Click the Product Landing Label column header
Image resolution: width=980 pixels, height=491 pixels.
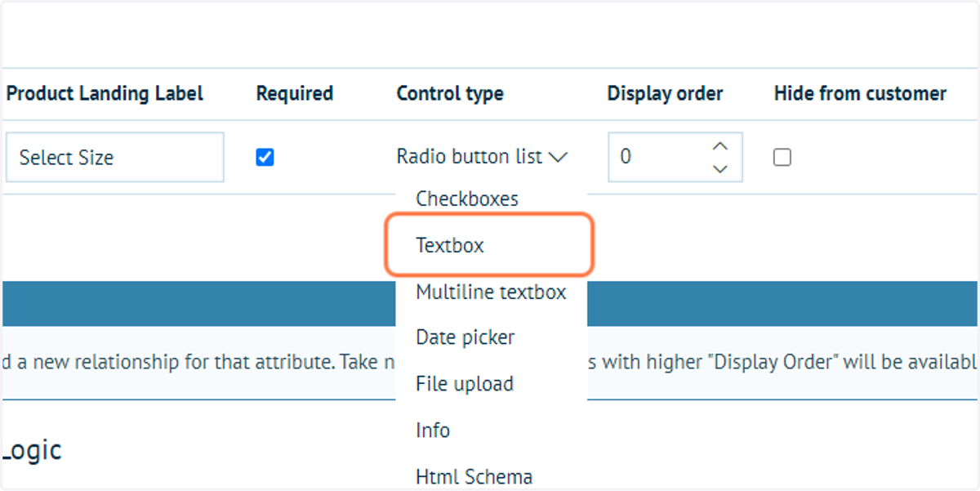pos(105,94)
